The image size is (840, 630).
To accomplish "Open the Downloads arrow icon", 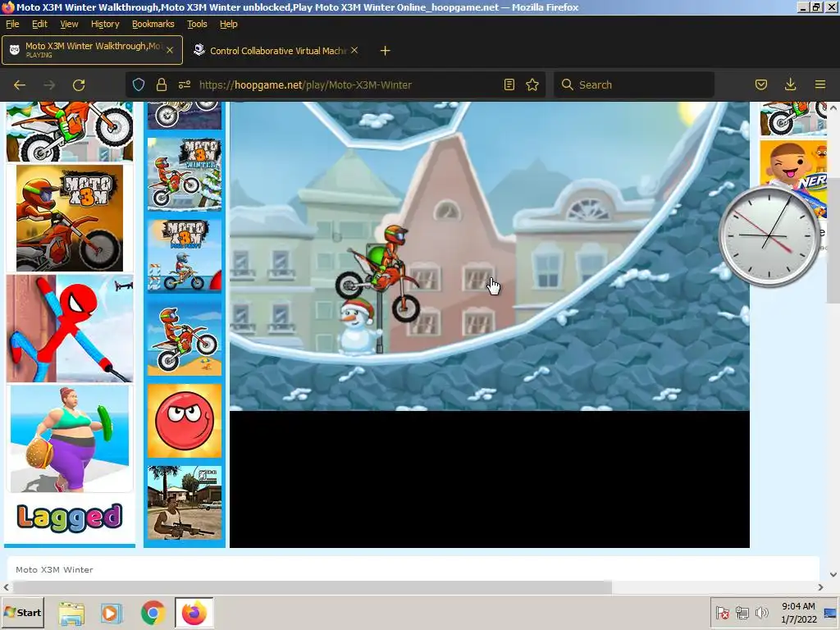I will point(790,84).
